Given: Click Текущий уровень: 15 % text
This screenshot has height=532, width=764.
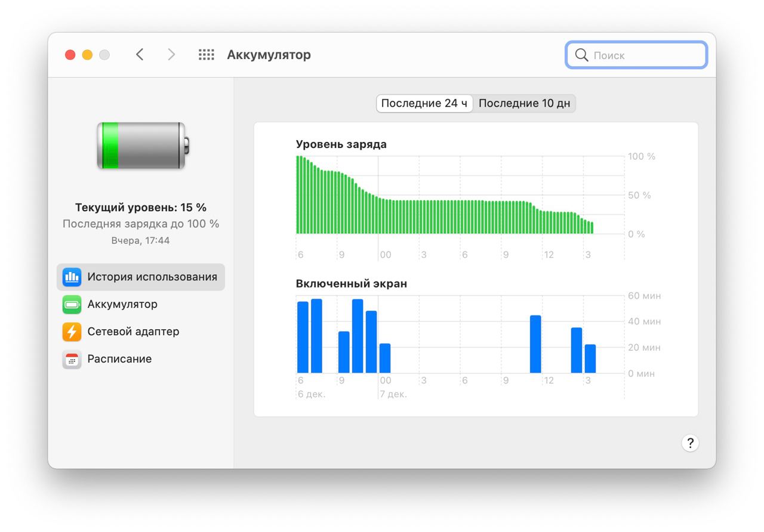Looking at the screenshot, I should click(141, 208).
